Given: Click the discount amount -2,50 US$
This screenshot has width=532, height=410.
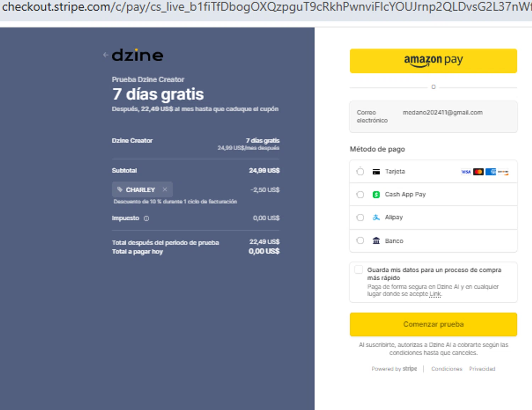Looking at the screenshot, I should tap(265, 190).
